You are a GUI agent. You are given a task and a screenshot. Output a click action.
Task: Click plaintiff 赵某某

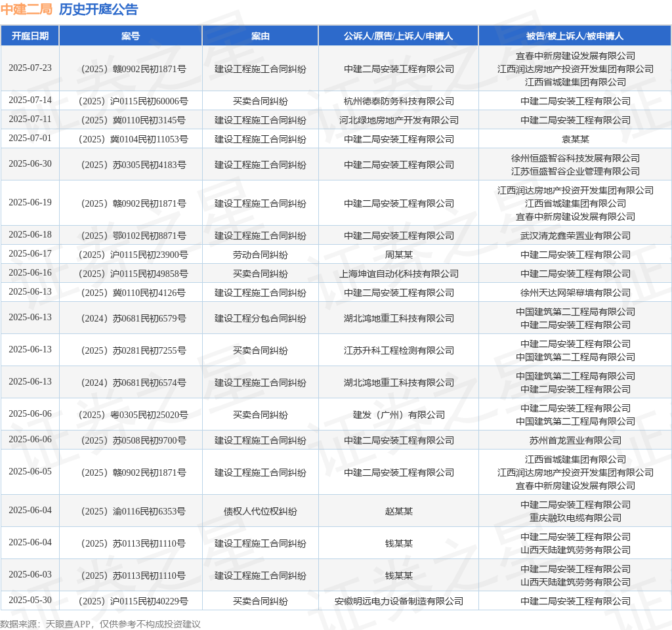(x=398, y=511)
